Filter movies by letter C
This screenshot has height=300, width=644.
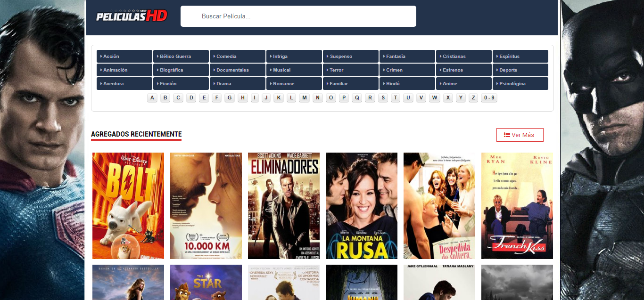(178, 98)
